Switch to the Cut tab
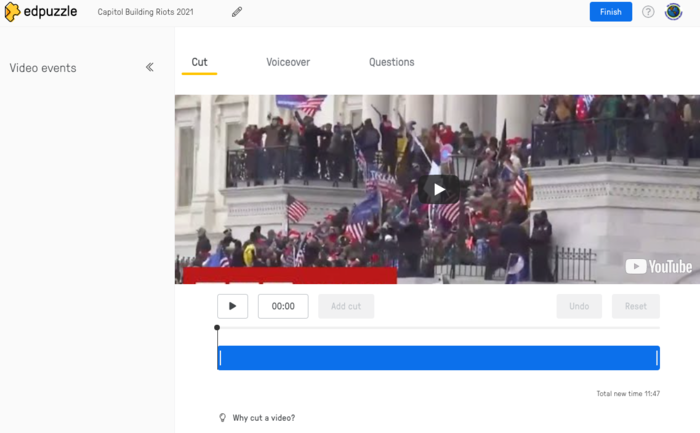The width and height of the screenshot is (700, 433). point(199,62)
